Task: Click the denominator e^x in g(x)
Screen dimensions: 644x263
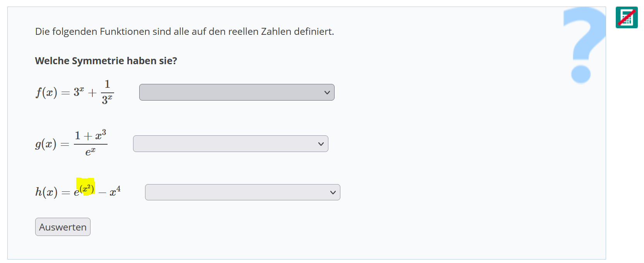Action: tap(90, 152)
